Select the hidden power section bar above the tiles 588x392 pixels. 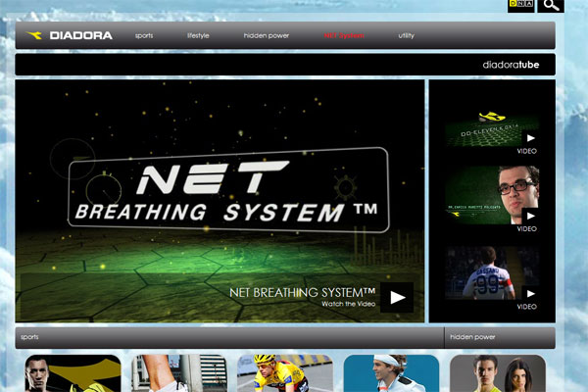(500, 337)
